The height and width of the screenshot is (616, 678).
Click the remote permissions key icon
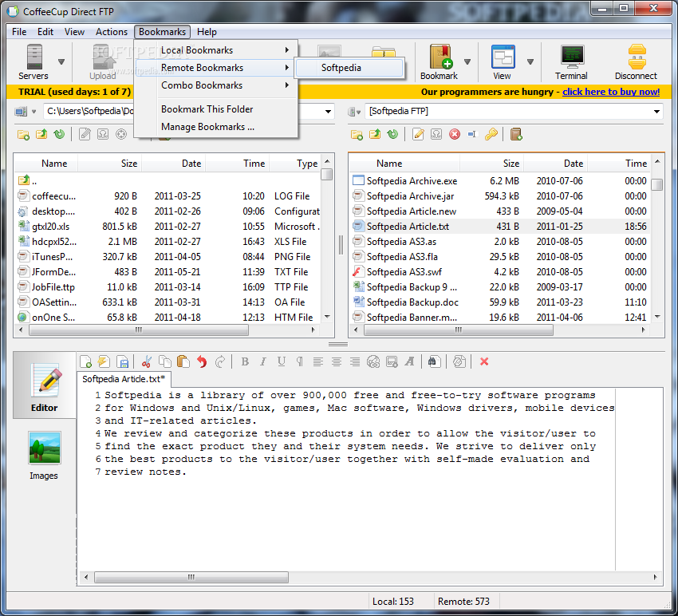click(x=491, y=135)
